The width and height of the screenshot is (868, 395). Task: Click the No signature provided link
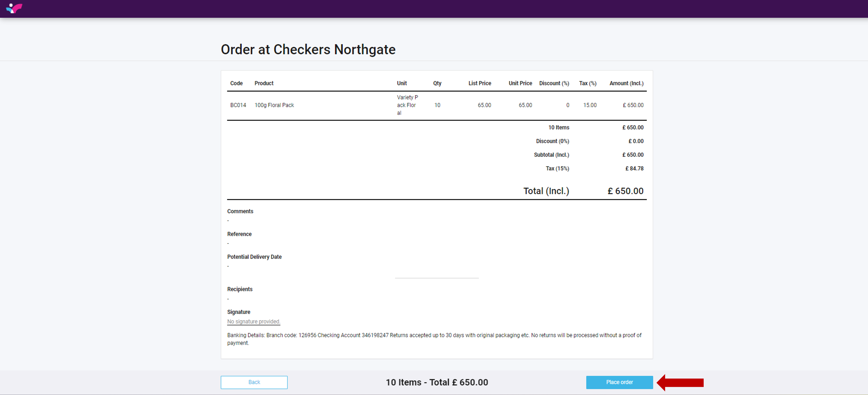pos(253,321)
